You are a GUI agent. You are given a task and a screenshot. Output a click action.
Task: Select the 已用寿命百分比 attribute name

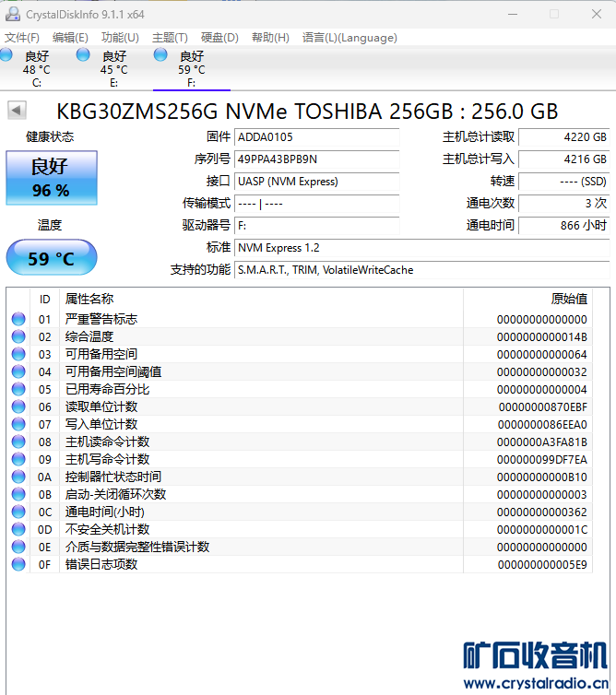click(107, 389)
